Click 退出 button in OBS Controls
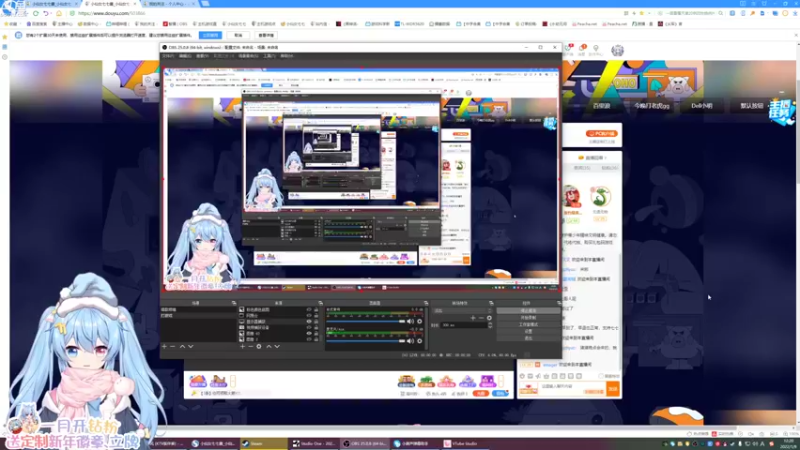This screenshot has width=800, height=450. click(529, 338)
